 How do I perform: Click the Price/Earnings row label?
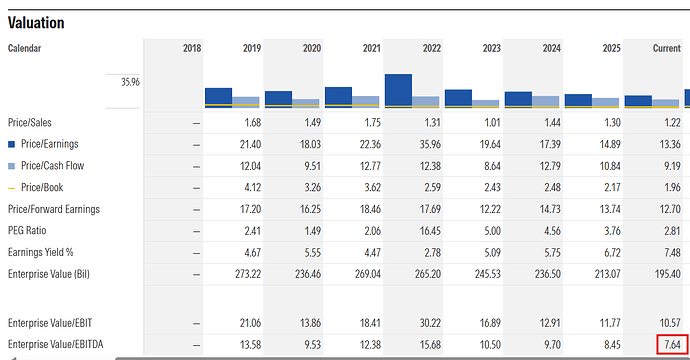coord(50,144)
